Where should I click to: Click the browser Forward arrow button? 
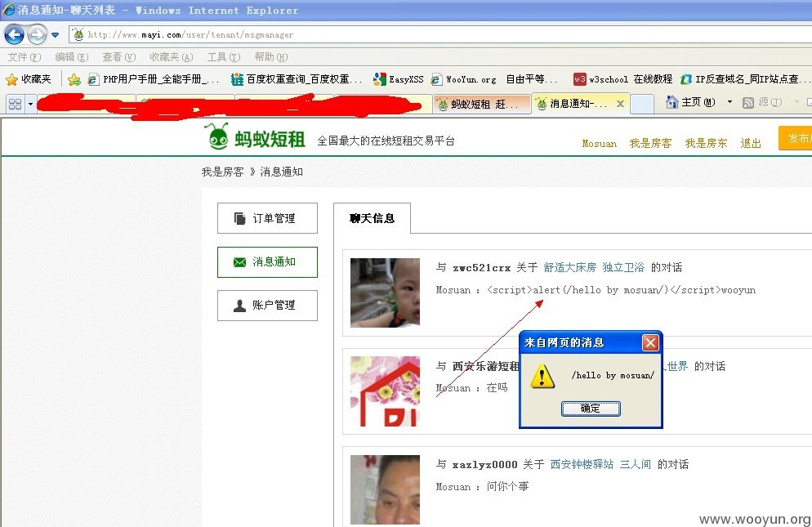tap(37, 34)
